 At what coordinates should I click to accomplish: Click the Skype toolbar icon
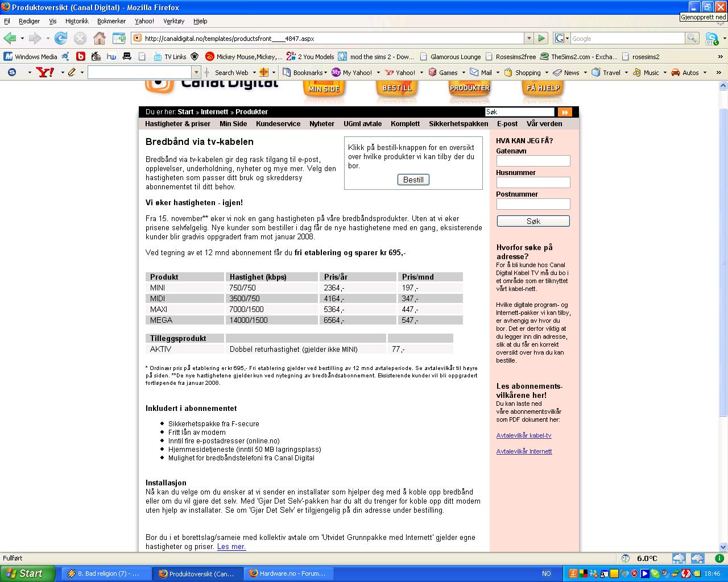(711, 39)
